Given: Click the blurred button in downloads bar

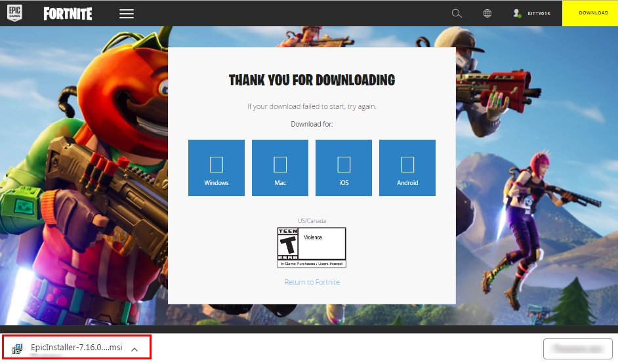Looking at the screenshot, I should (578, 349).
